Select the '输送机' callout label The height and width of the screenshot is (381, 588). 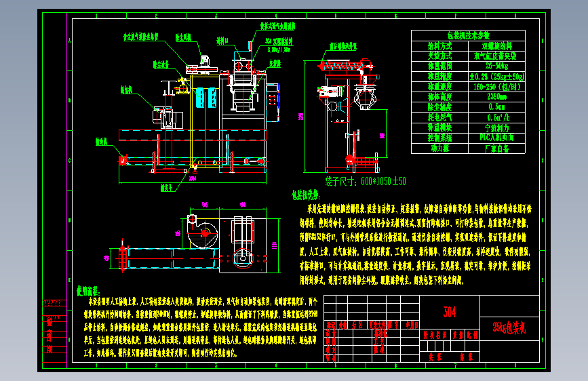click(101, 142)
